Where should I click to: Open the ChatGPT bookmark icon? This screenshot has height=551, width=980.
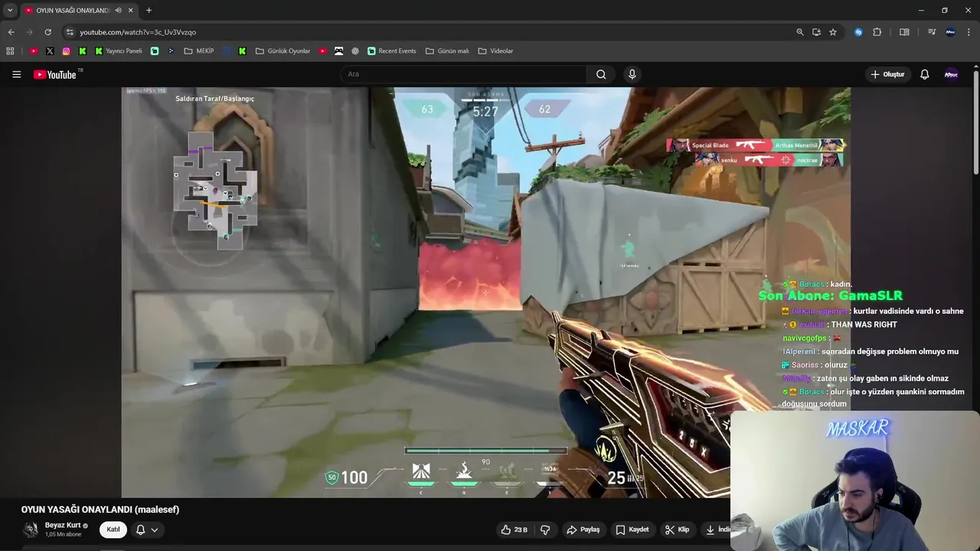click(x=355, y=51)
